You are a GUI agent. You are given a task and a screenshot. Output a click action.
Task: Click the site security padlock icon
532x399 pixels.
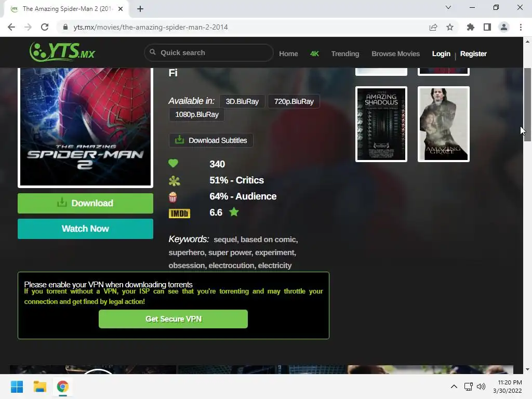(65, 27)
